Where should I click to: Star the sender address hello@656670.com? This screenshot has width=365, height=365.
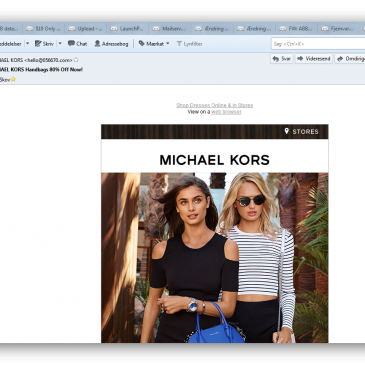[76, 60]
